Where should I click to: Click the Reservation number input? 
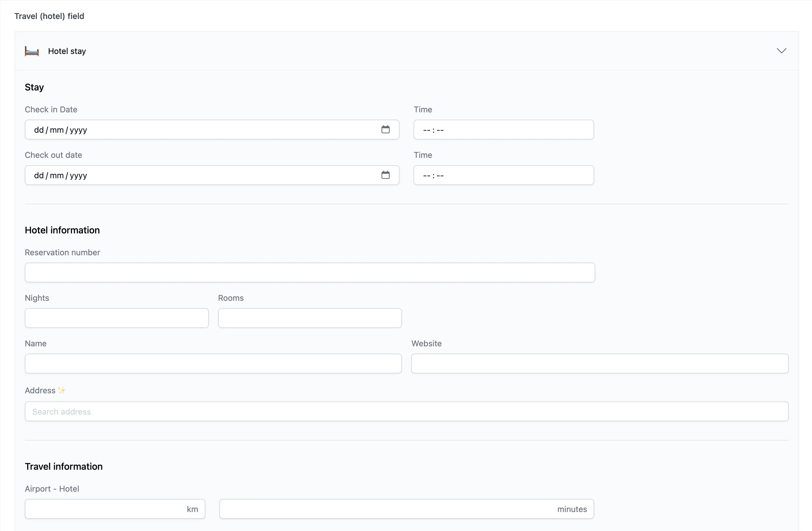point(309,272)
